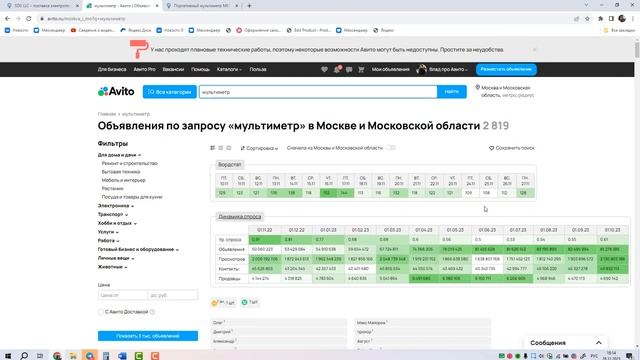The image size is (640, 360).
Task: Go back in browser
Action: pyautogui.click(x=7, y=18)
